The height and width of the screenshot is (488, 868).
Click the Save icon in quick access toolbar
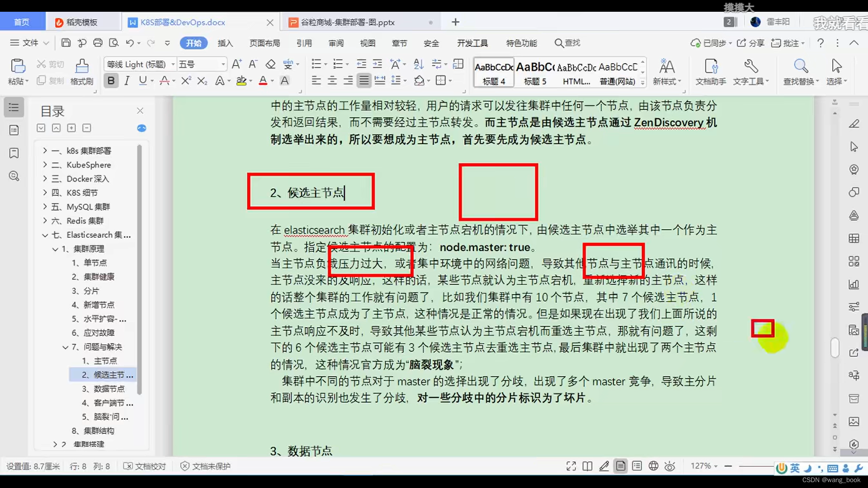(x=66, y=43)
